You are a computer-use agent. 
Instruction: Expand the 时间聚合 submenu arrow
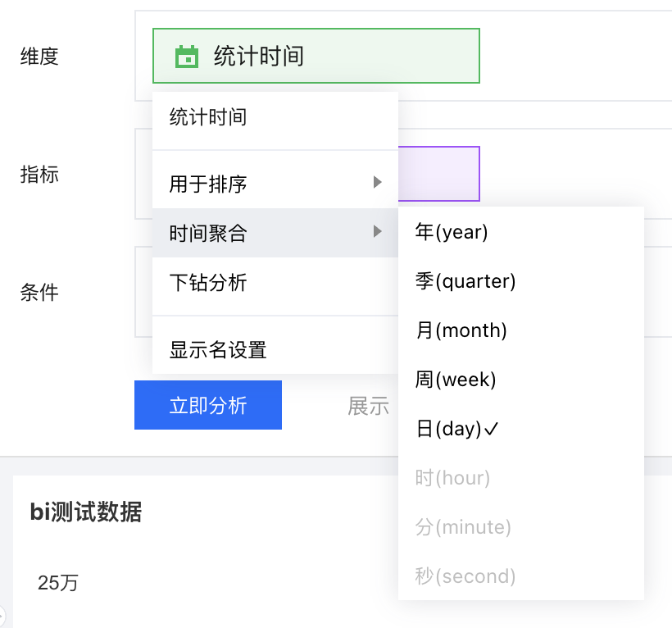(x=377, y=232)
